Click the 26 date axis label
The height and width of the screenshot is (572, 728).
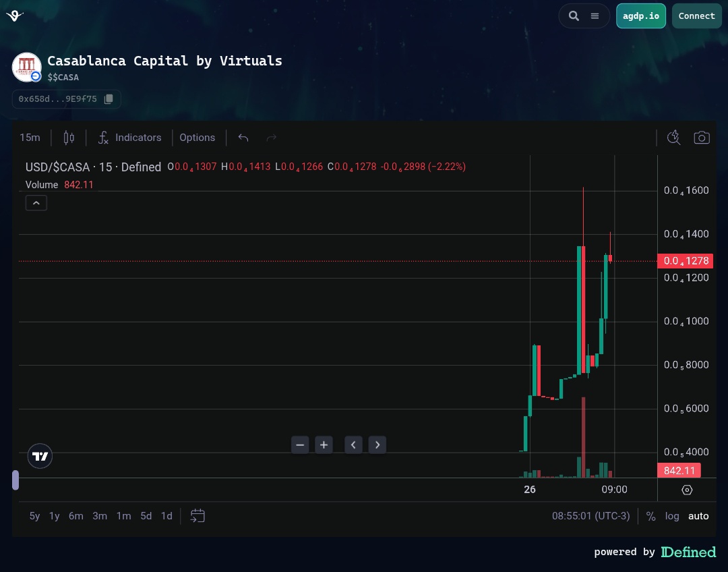(x=530, y=489)
